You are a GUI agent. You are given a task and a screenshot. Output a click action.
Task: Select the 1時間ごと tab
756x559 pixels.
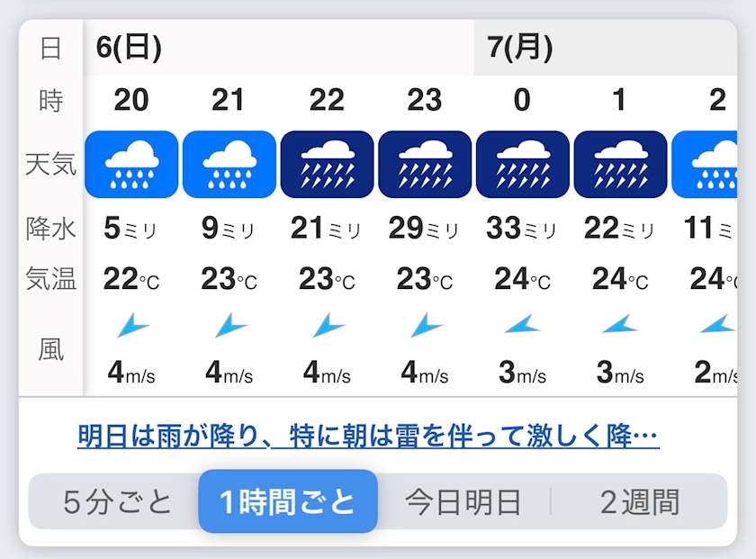click(288, 501)
